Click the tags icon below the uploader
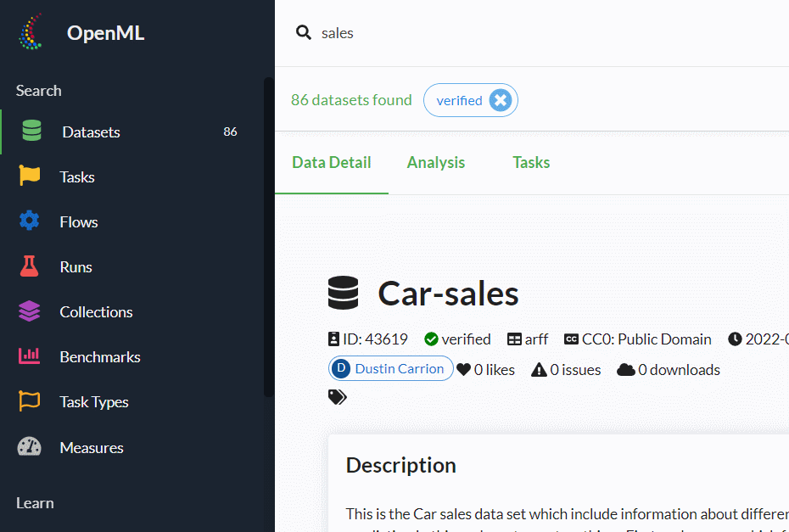Screen dimensions: 789x532 coord(337,397)
